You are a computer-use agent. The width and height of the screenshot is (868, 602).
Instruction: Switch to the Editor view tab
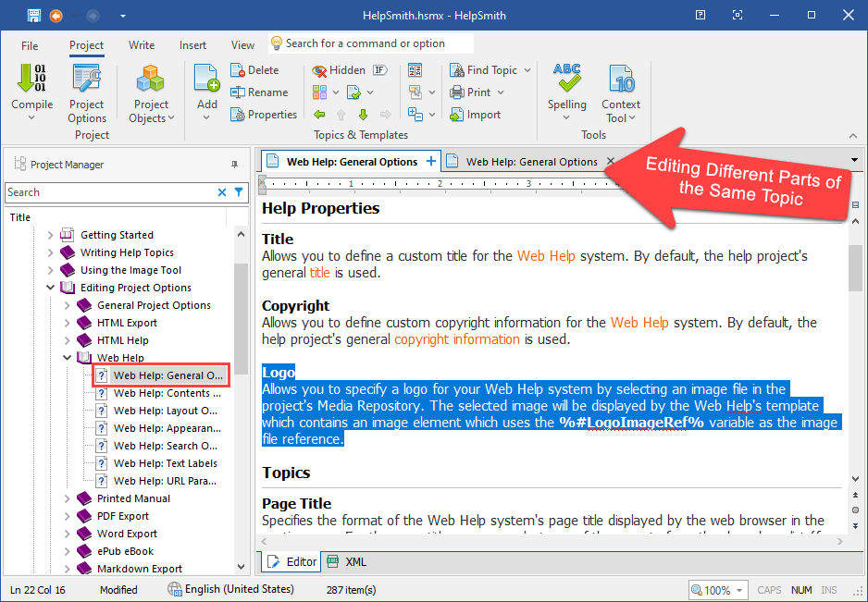(x=291, y=561)
